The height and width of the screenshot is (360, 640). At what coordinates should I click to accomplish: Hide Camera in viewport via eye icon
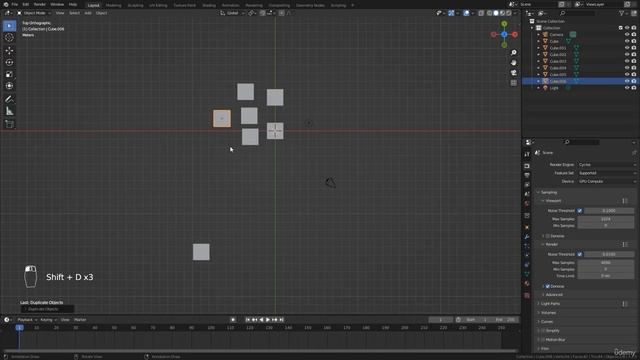click(x=627, y=35)
